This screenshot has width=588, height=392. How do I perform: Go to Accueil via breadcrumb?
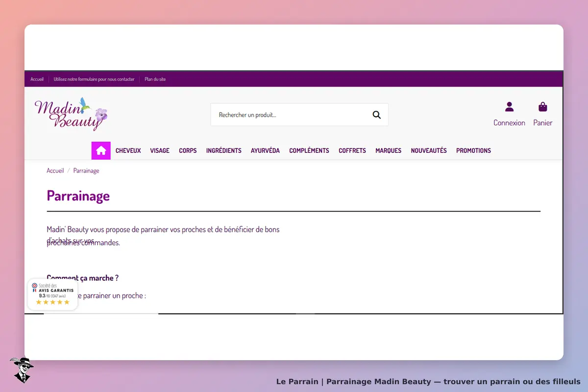(55, 171)
